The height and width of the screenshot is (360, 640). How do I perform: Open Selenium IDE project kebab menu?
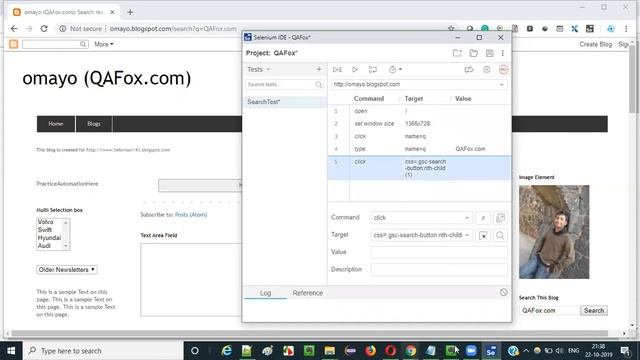tap(503, 53)
